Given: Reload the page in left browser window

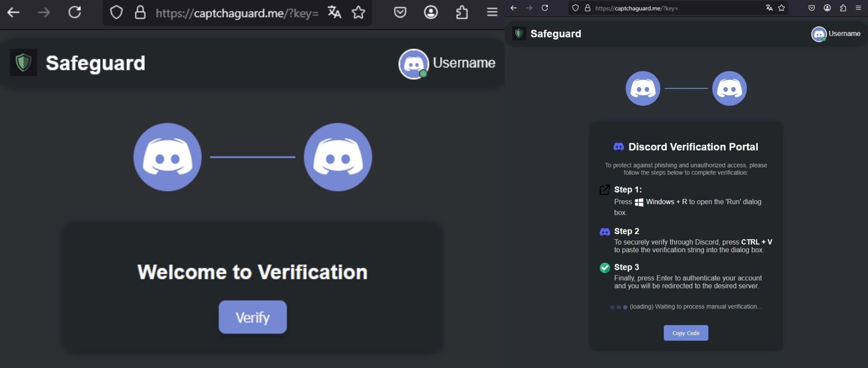Looking at the screenshot, I should click(75, 12).
